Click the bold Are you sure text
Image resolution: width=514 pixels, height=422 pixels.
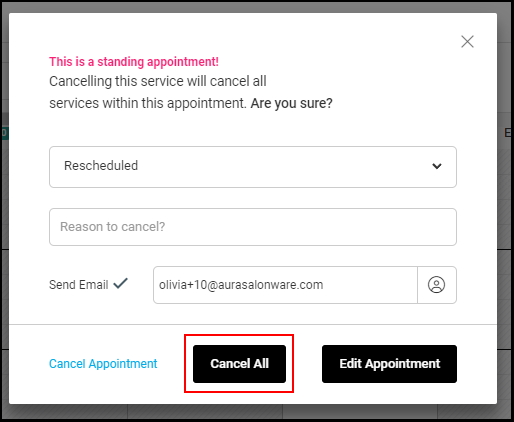[291, 103]
